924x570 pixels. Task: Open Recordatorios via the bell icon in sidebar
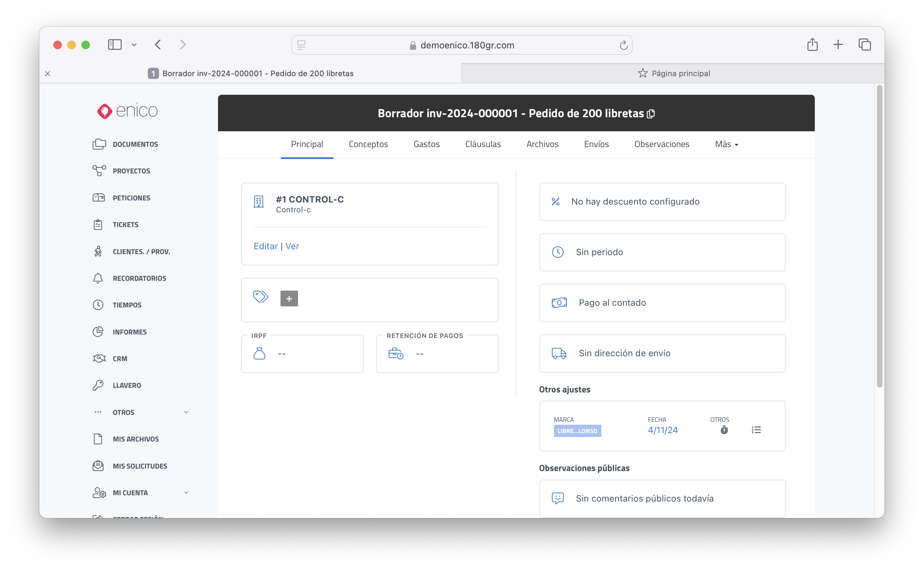pos(98,278)
